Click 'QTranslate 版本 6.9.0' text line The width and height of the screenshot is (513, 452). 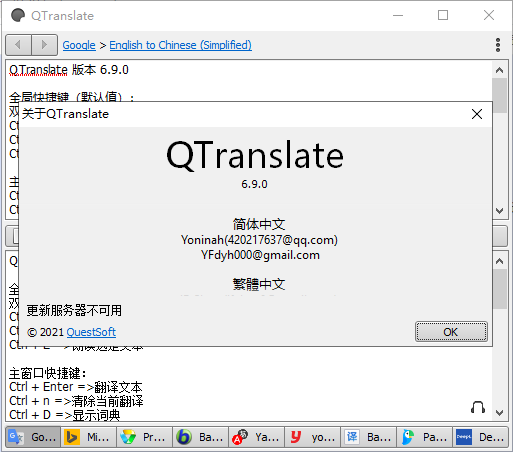(69, 70)
